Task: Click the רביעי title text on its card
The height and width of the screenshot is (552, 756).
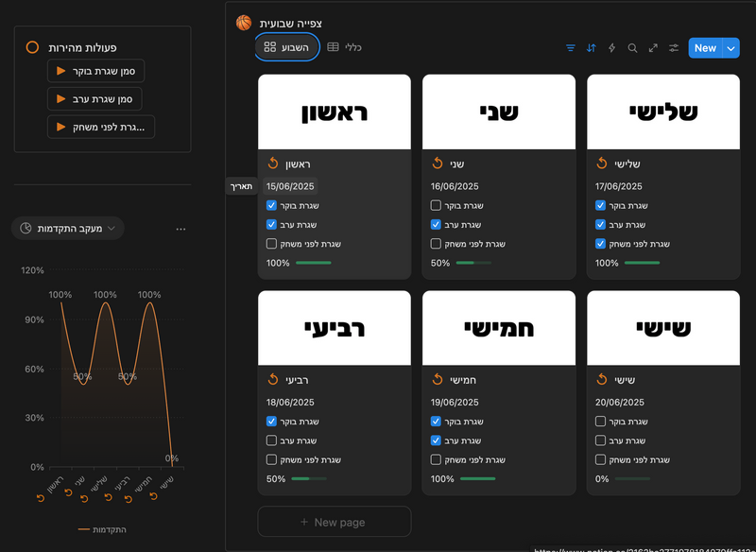Action: pos(297,380)
